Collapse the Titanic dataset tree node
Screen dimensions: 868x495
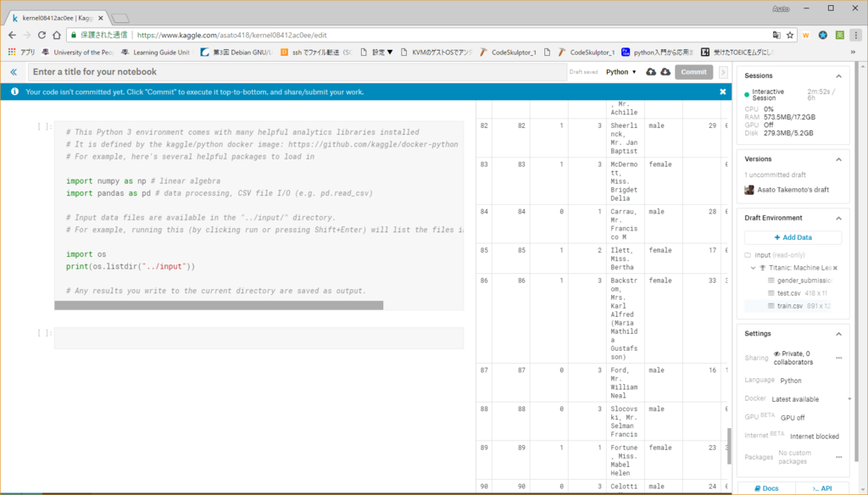point(753,268)
